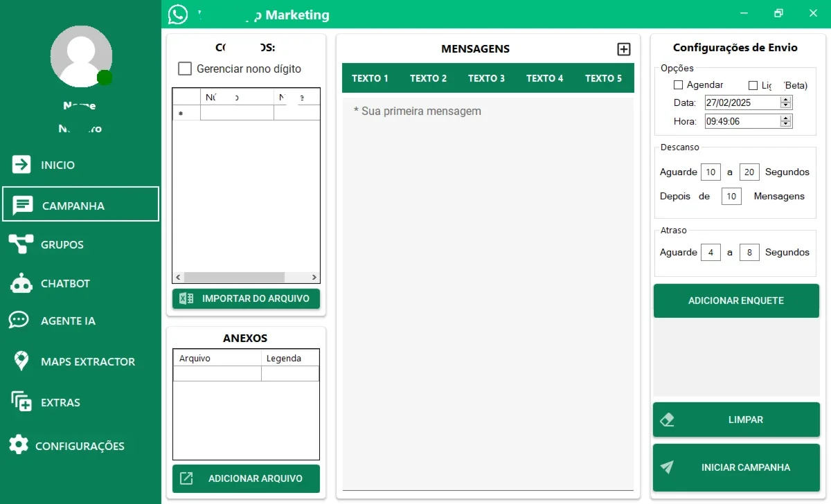Decrease the Hora field with down arrow
Screen dimensions: 831x504
click(786, 124)
